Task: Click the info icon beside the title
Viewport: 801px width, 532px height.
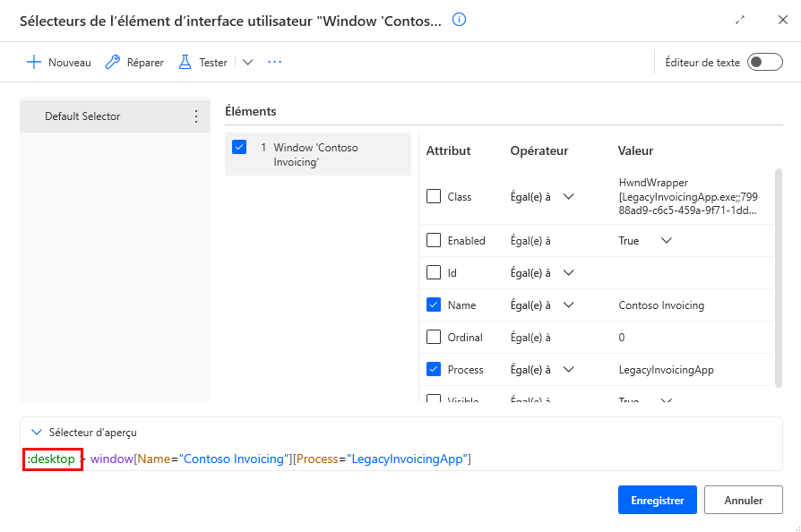Action: (x=460, y=20)
